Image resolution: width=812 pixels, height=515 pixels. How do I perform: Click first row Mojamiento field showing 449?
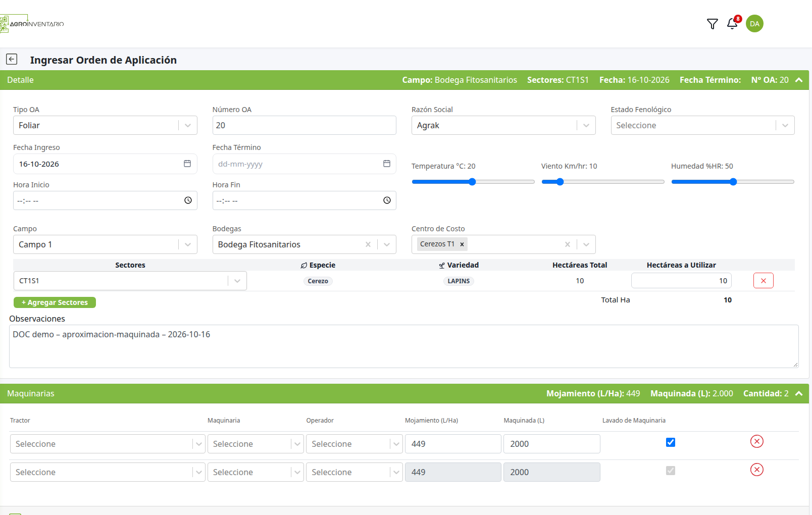[453, 444]
